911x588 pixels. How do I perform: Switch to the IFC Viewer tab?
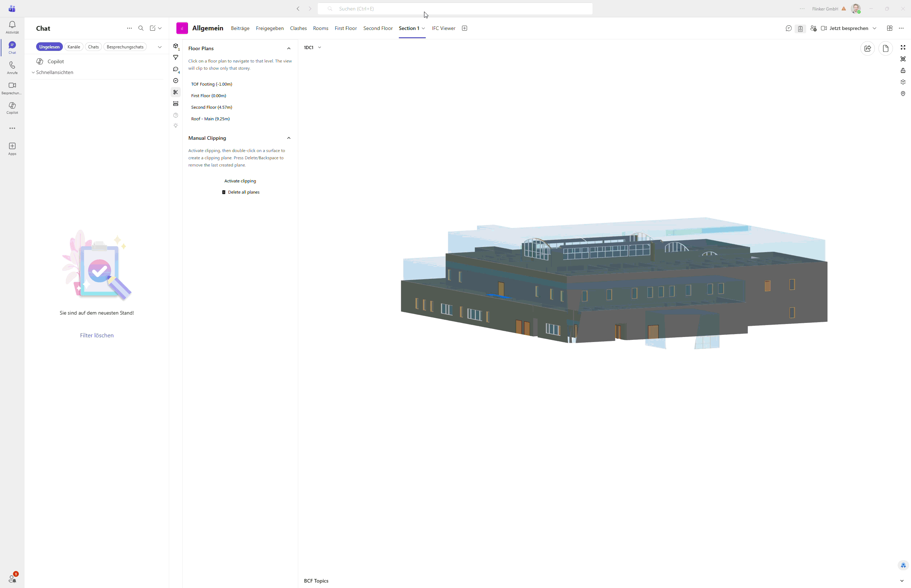(x=443, y=28)
